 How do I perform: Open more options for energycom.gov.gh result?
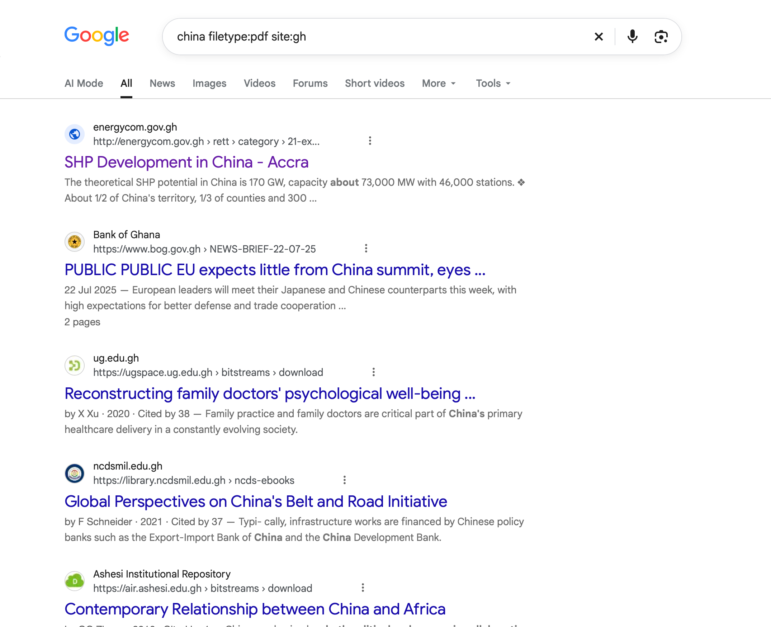pos(370,141)
